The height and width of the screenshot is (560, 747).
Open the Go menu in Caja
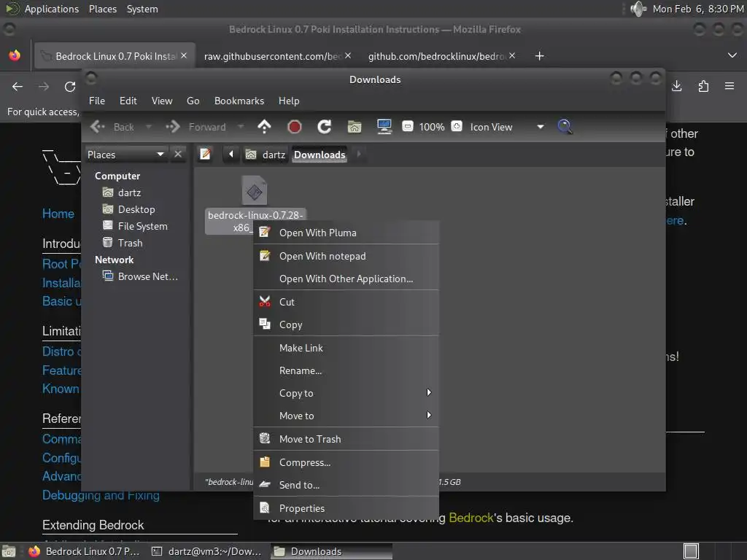pyautogui.click(x=193, y=101)
